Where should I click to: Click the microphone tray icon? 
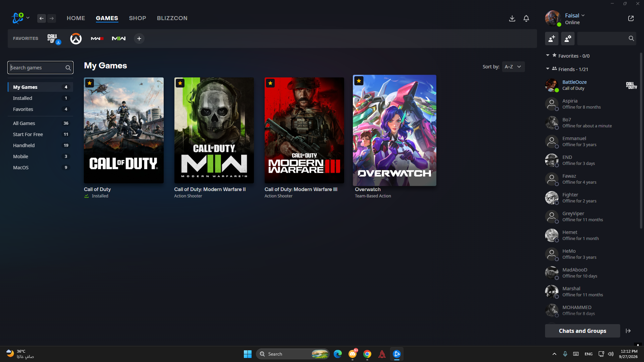coord(565,354)
